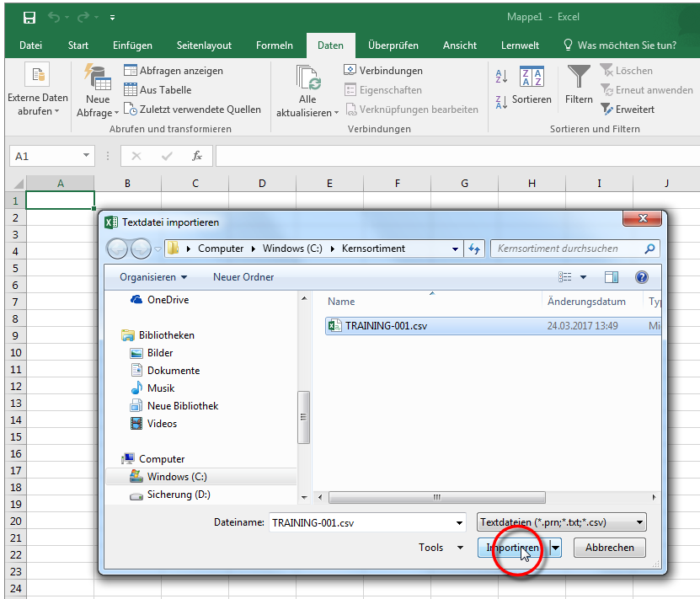Toggle the preview pane icon

click(x=612, y=277)
